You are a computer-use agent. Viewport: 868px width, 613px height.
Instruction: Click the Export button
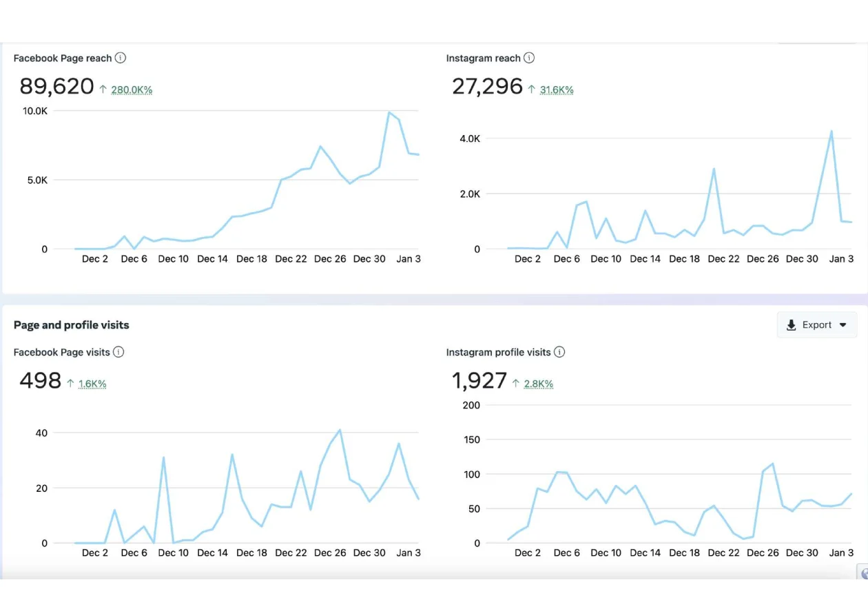coord(816,324)
